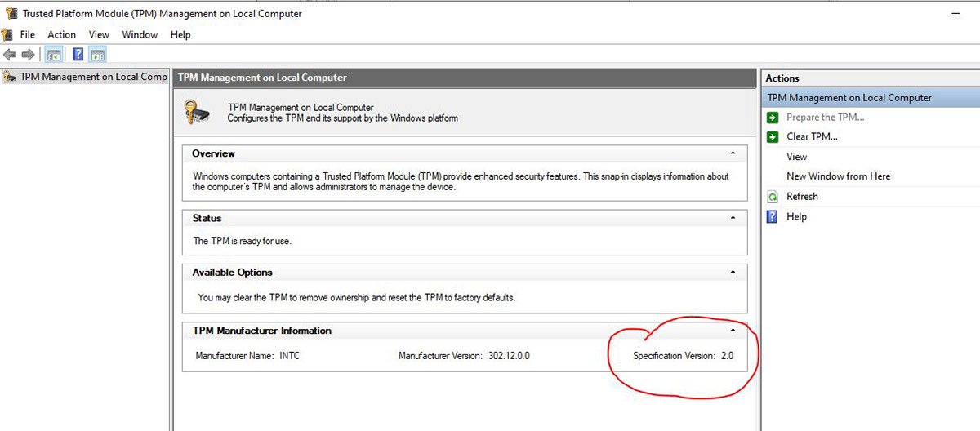This screenshot has height=431, width=980.
Task: Collapse the TPM Manufacturer Information section
Action: [x=733, y=331]
